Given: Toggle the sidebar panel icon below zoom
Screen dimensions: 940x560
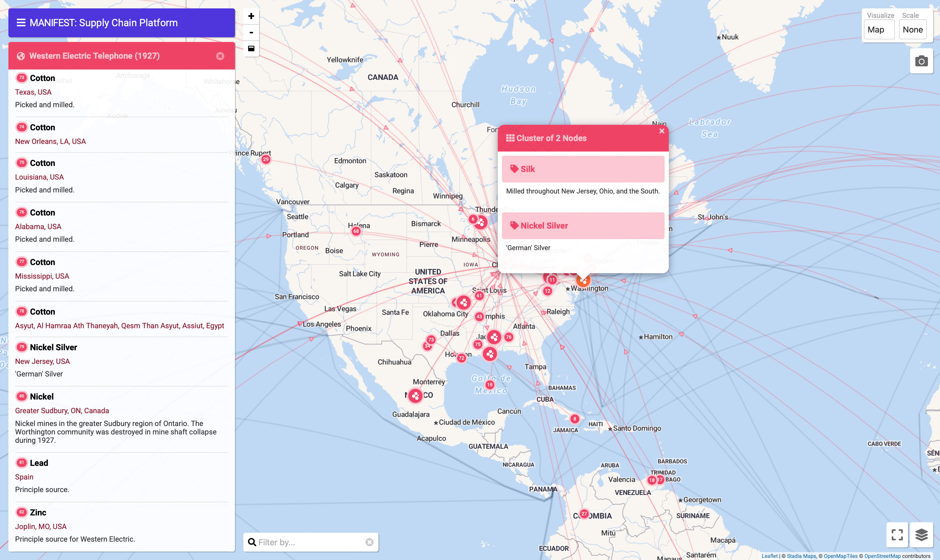Looking at the screenshot, I should click(251, 48).
